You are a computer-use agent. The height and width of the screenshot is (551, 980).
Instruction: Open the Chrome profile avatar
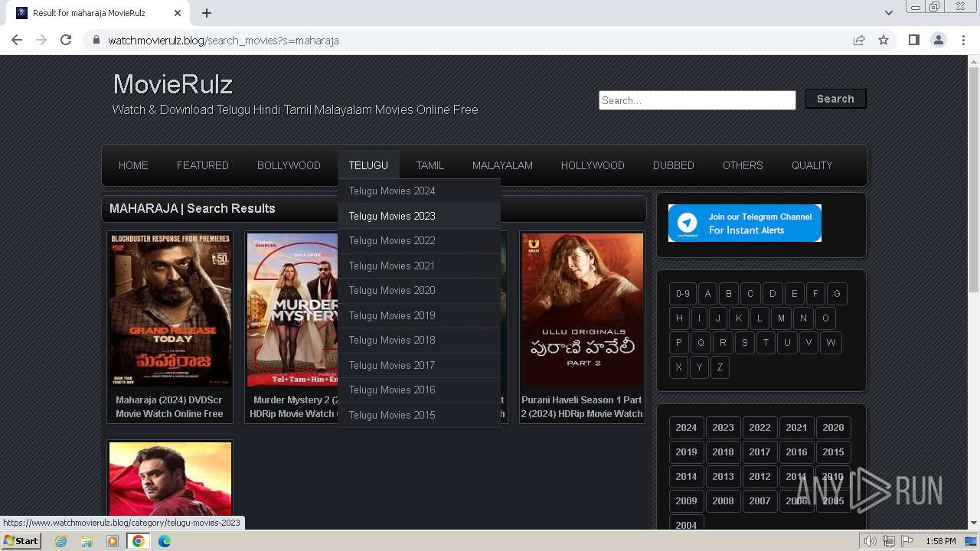938,40
